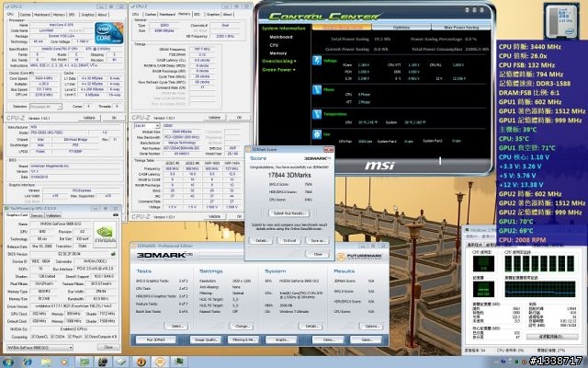Click Filtering & AA button in 3DMark06

click(x=243, y=339)
